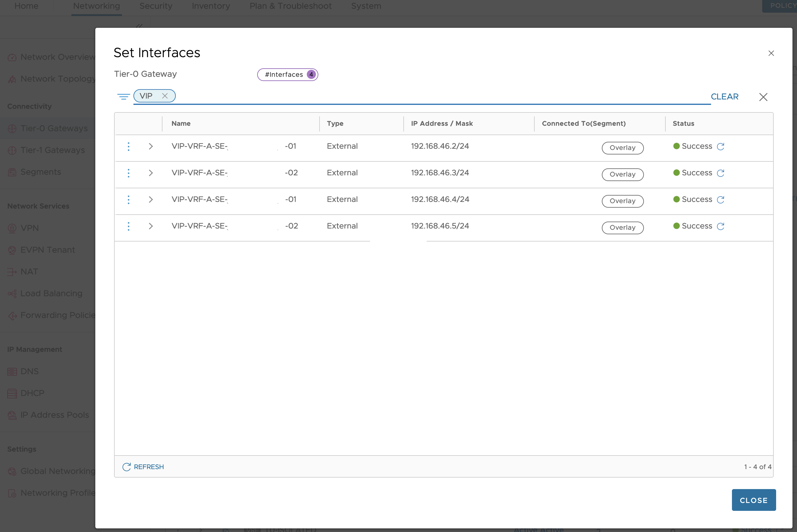Open the NAT service icon

pos(12,271)
